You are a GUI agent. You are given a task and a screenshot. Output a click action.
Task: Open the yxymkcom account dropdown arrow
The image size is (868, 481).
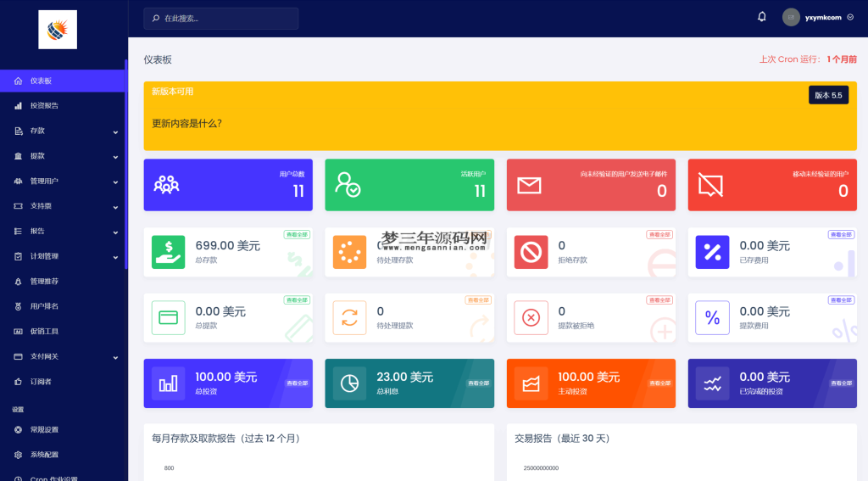click(x=850, y=17)
